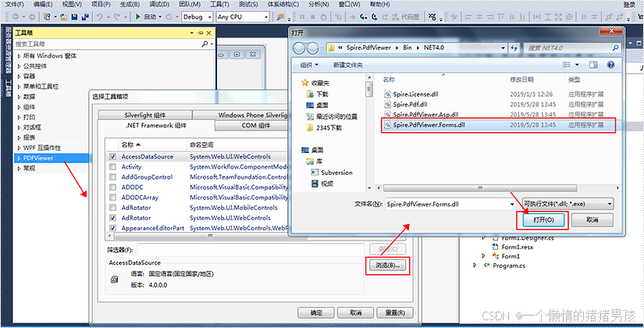The height and width of the screenshot is (328, 644).
Task: Click the components list horizontal scrollbar
Action: 210,237
